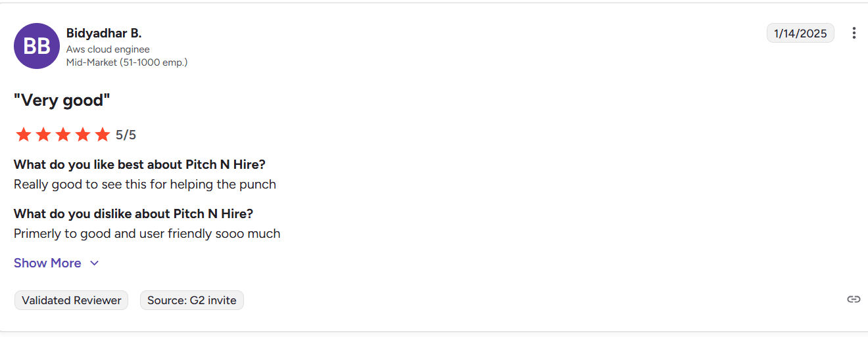Copy review link via chain icon
This screenshot has height=337, width=868.
[854, 300]
